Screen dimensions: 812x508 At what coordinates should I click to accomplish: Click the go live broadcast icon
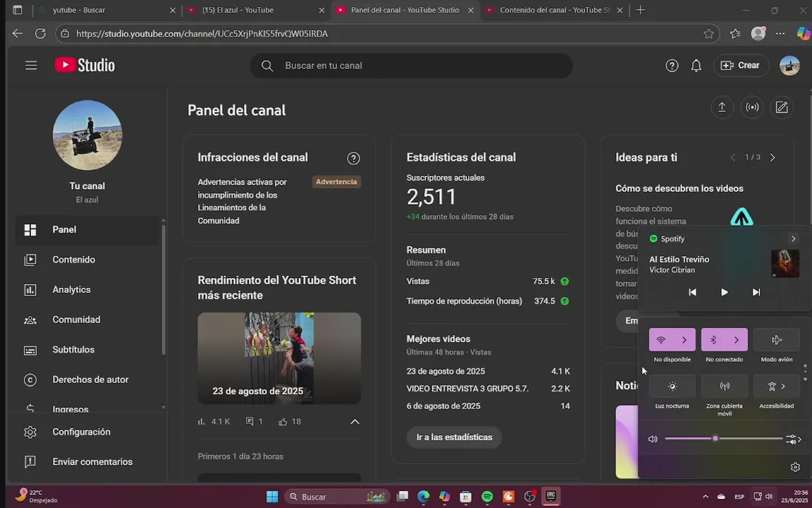[752, 107]
